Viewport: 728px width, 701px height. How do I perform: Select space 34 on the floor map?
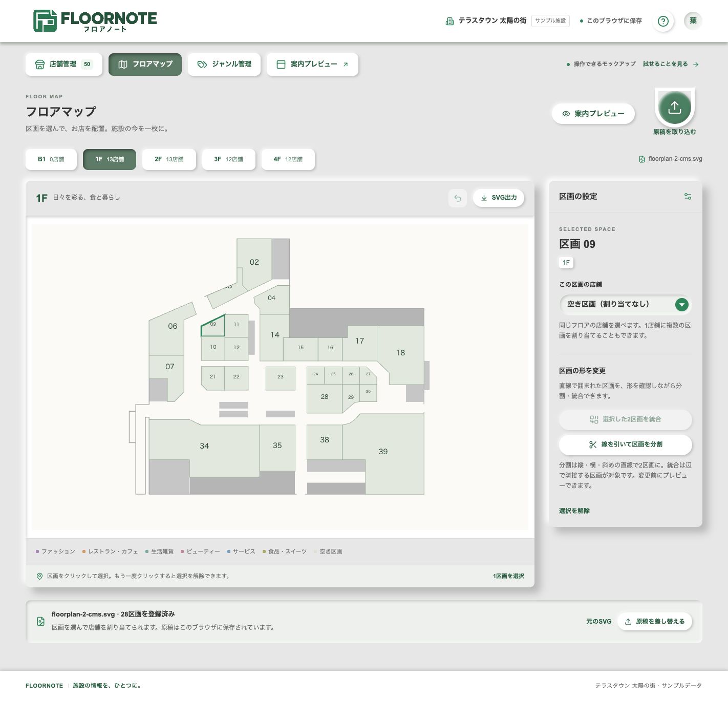[x=205, y=447]
